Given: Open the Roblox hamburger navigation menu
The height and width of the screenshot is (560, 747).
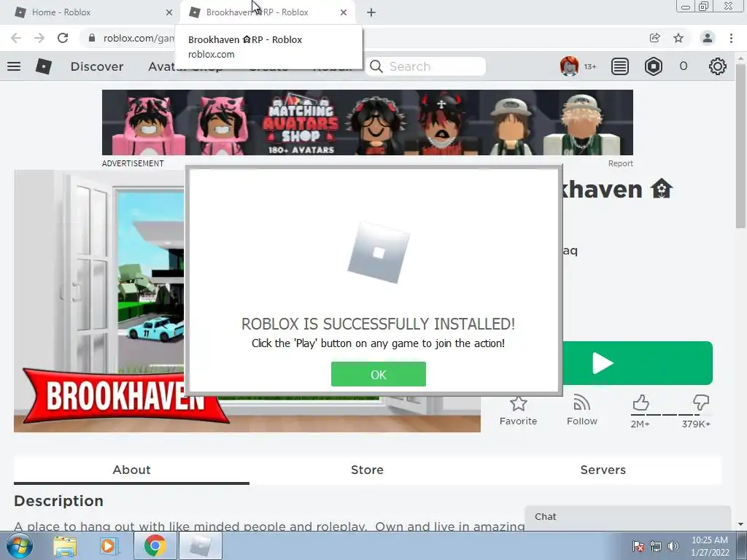Looking at the screenshot, I should [x=14, y=66].
